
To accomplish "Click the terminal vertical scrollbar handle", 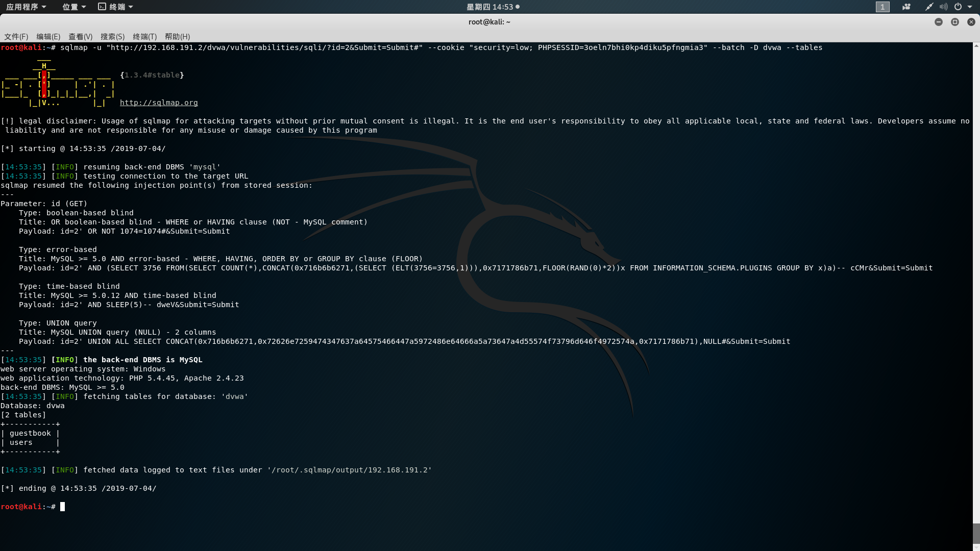I will [x=976, y=533].
